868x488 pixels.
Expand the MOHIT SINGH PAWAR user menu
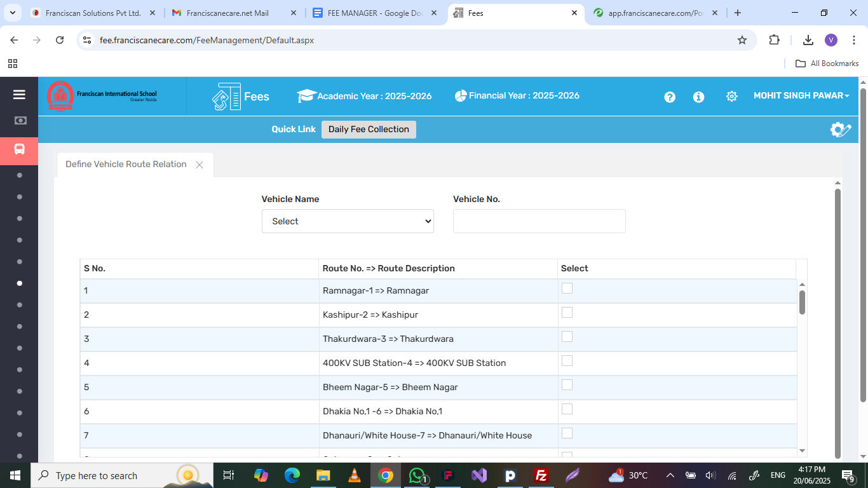click(x=801, y=96)
